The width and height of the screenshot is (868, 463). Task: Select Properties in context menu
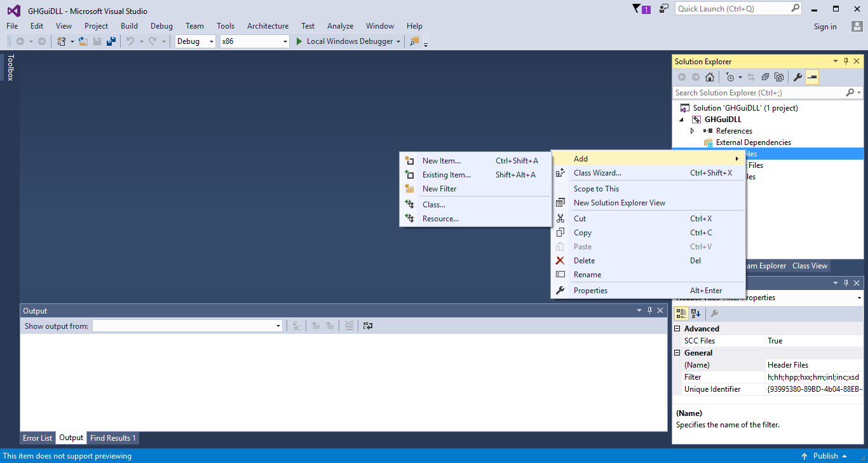648,291
